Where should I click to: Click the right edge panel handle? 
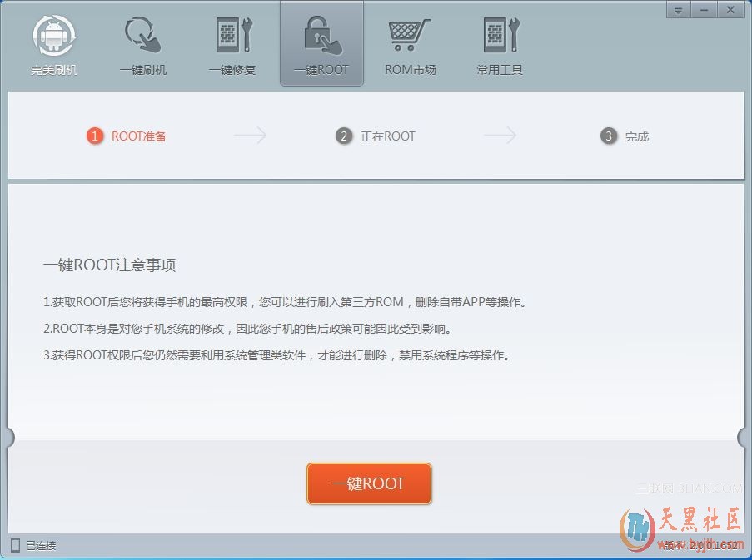coord(743,438)
